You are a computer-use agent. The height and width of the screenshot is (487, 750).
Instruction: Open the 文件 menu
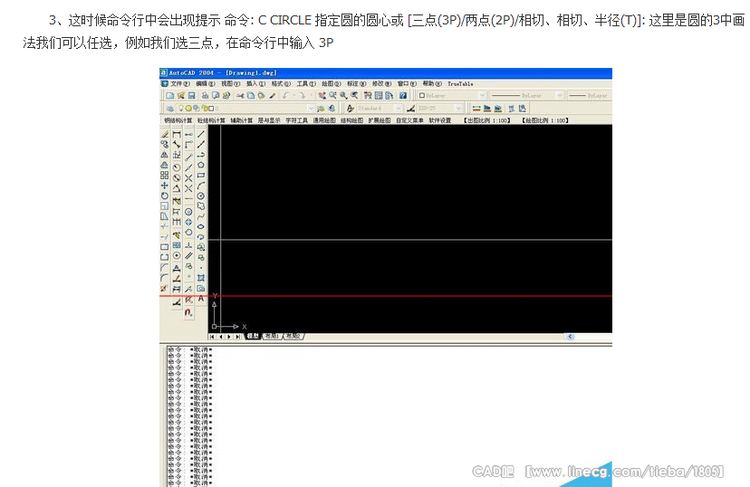coord(180,84)
